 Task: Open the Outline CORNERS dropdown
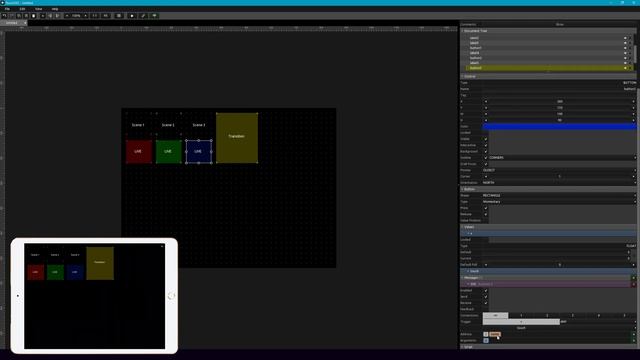(562, 158)
